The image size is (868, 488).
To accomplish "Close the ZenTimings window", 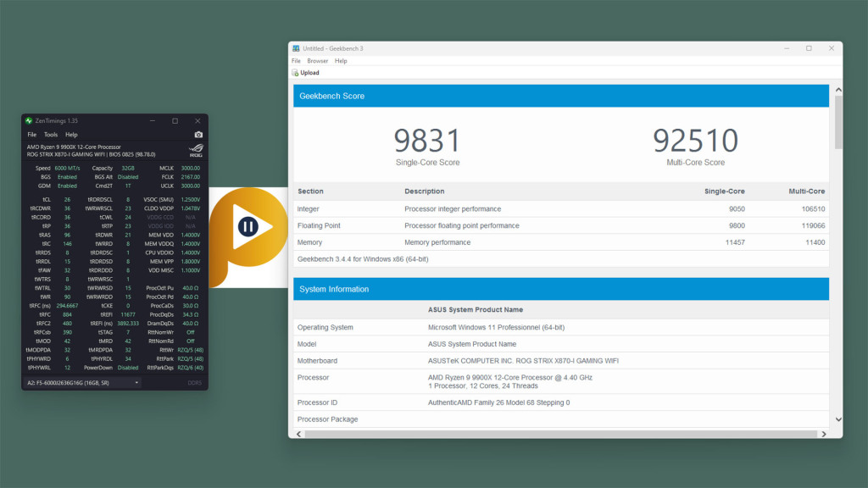I will click(x=198, y=120).
